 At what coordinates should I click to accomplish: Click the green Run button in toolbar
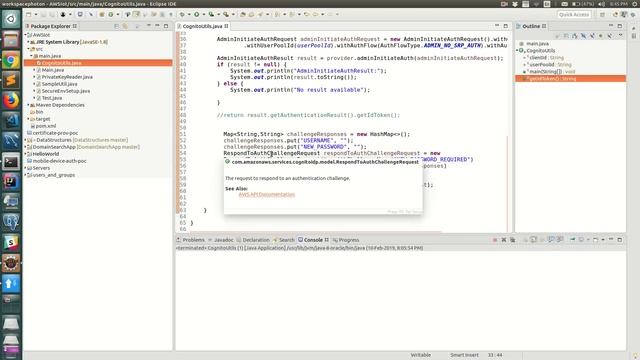(196, 15)
